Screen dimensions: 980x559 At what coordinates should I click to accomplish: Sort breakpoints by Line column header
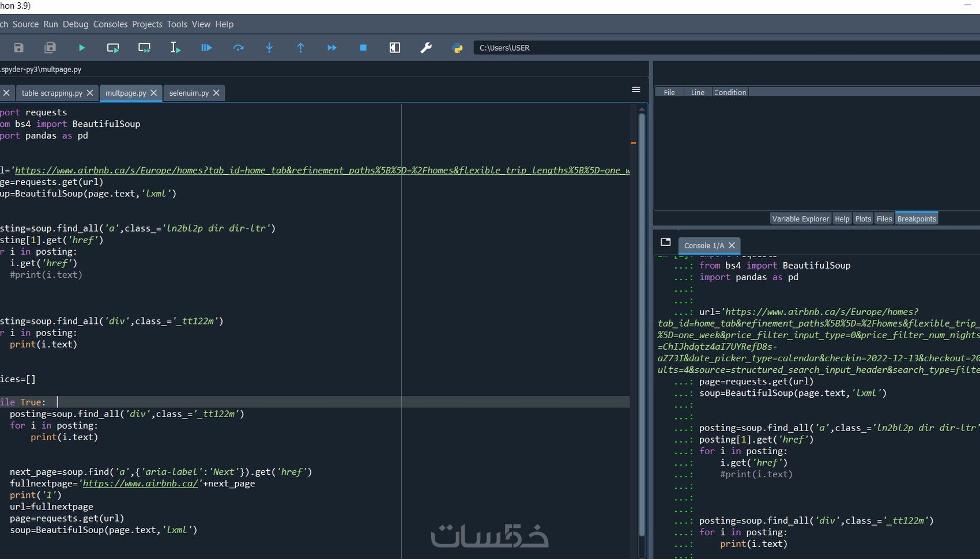point(698,92)
